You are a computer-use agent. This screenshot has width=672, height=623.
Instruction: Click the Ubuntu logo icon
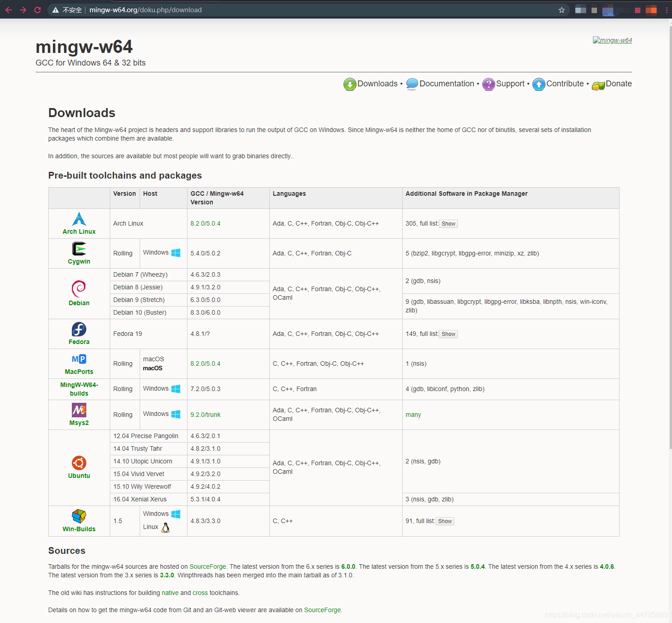(79, 463)
